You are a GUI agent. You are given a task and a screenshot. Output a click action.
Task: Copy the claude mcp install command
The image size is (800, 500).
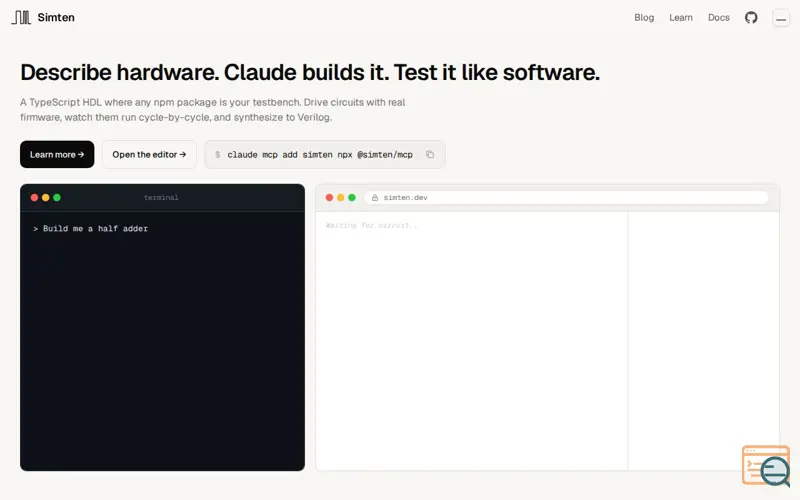[x=430, y=155]
